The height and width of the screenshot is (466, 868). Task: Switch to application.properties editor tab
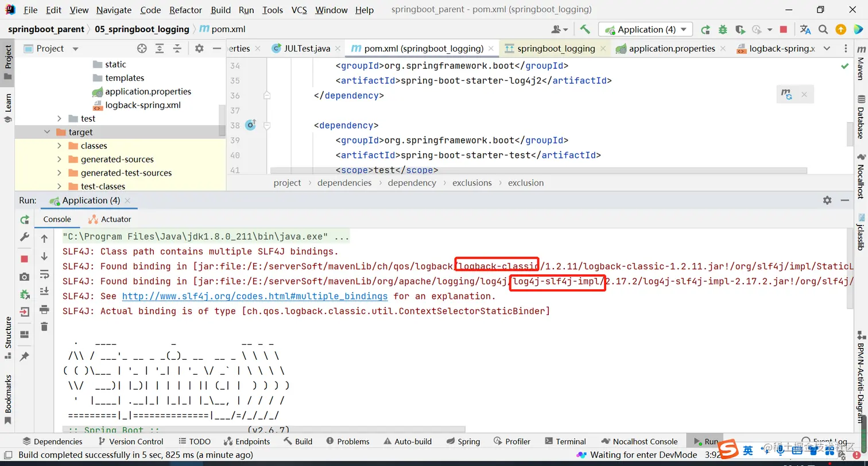(672, 48)
